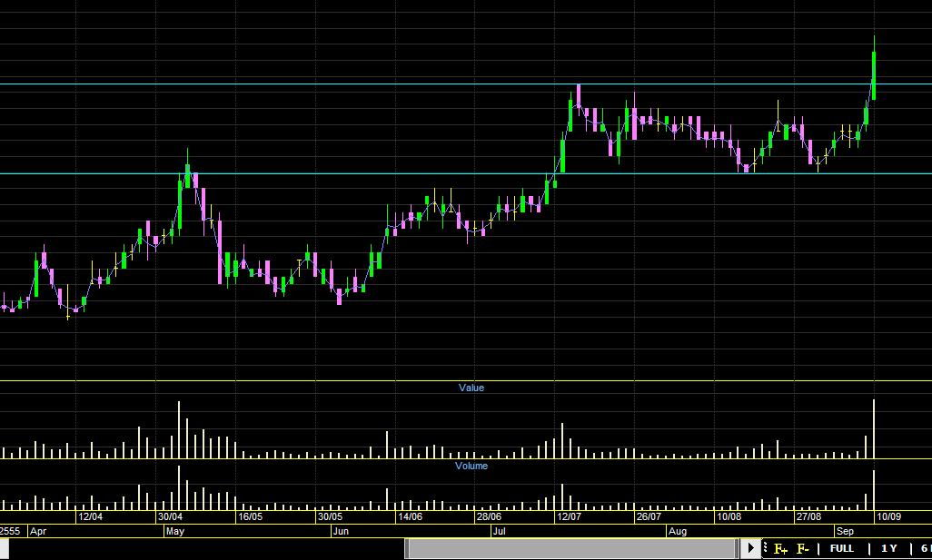Click the Jul month label on timeline

pyautogui.click(x=499, y=531)
